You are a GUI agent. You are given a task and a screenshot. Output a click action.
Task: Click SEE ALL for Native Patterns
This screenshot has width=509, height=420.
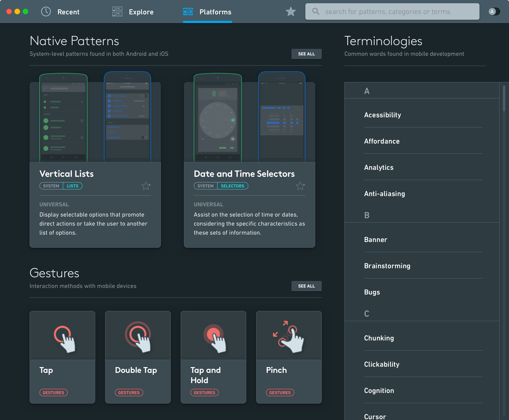(x=307, y=54)
